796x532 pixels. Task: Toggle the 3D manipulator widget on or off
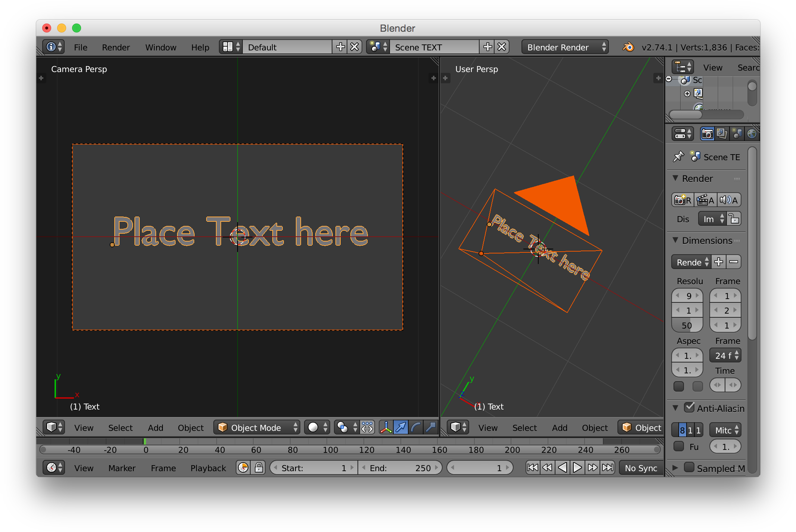click(386, 427)
